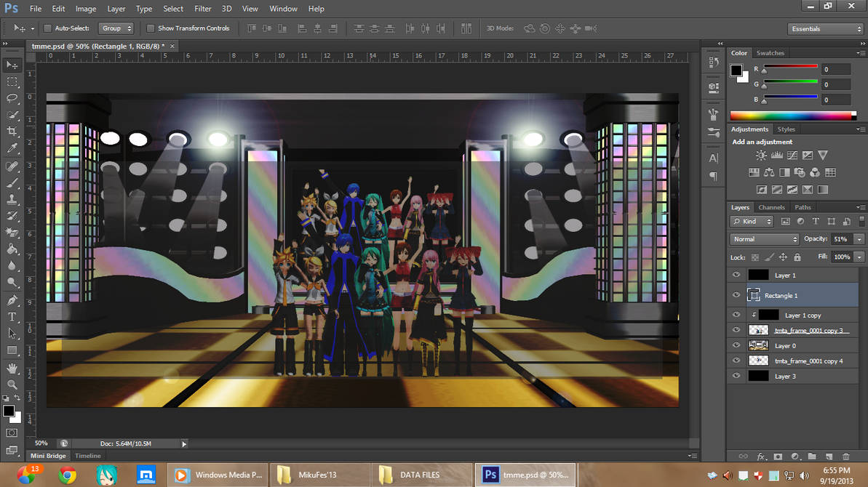The width and height of the screenshot is (868, 487).
Task: Select the Path Selection tool
Action: click(12, 334)
